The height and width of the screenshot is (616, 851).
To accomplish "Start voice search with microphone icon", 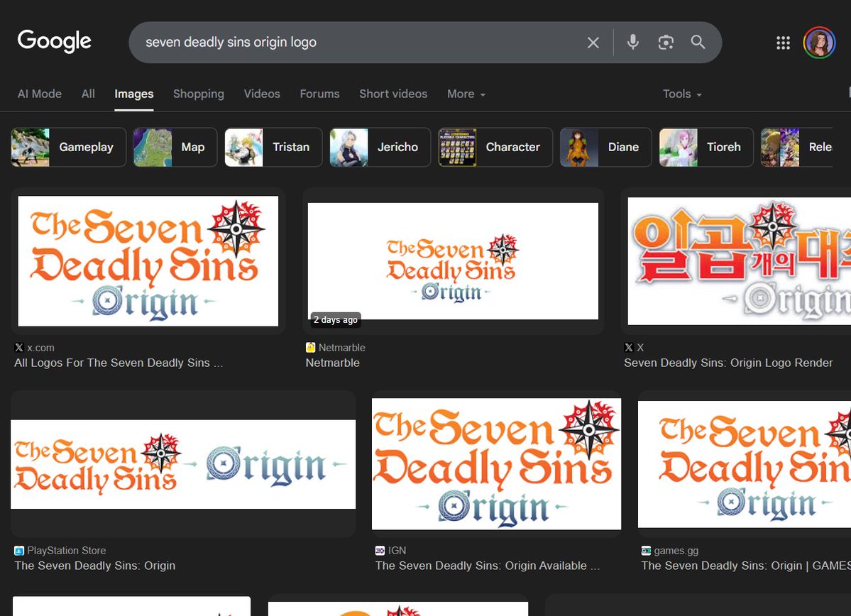I will (x=633, y=42).
